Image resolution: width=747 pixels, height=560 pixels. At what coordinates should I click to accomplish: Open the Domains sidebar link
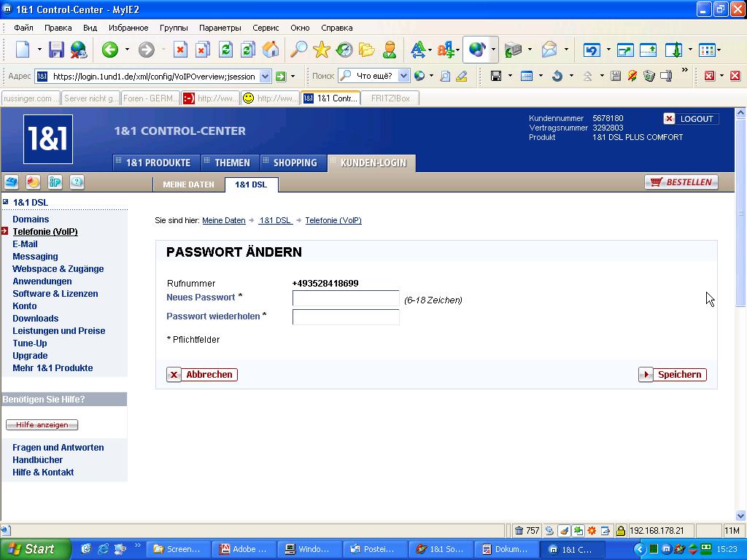click(x=31, y=219)
